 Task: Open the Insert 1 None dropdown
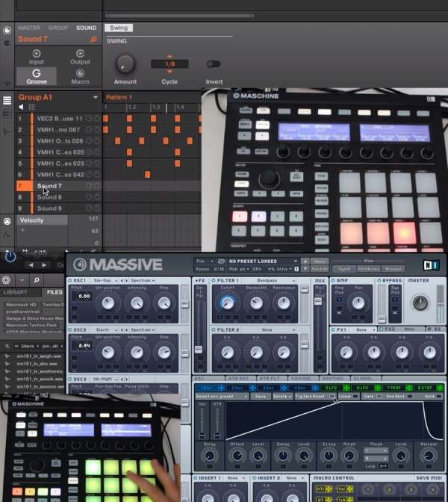point(235,478)
